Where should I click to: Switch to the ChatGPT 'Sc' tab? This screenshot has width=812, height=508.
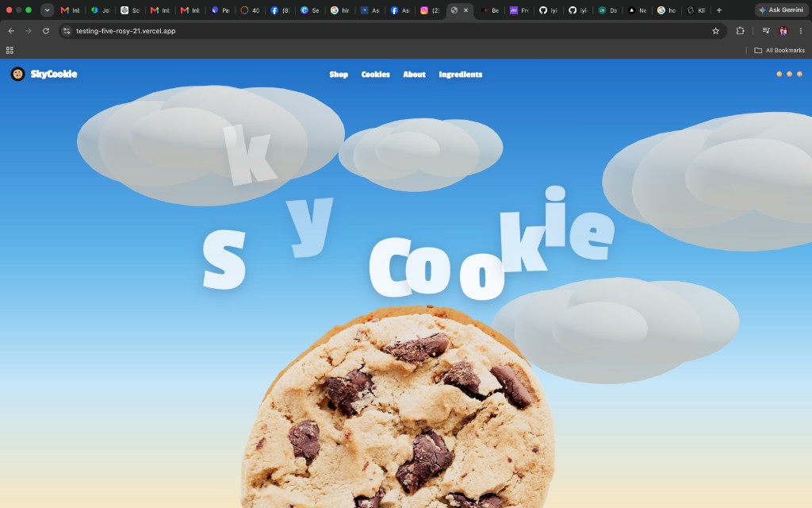[130, 10]
